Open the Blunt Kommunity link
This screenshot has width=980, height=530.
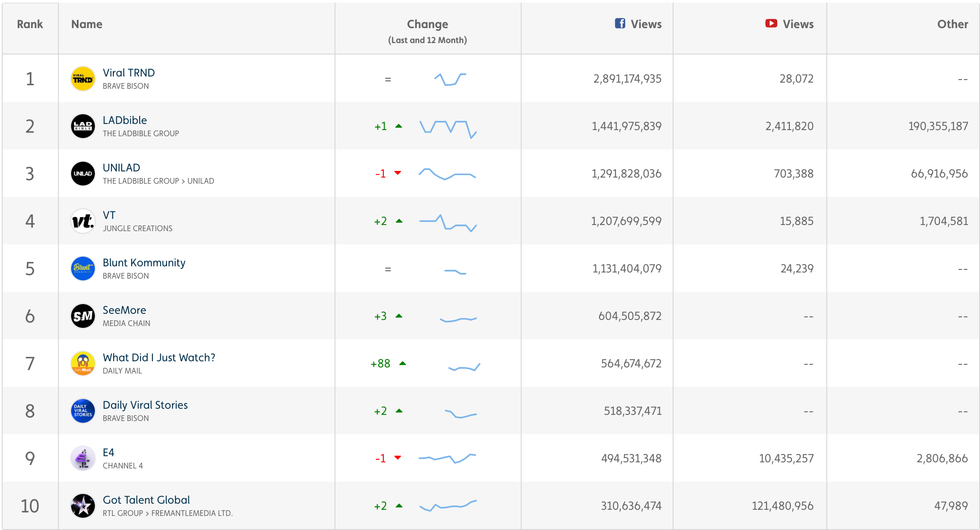144,262
